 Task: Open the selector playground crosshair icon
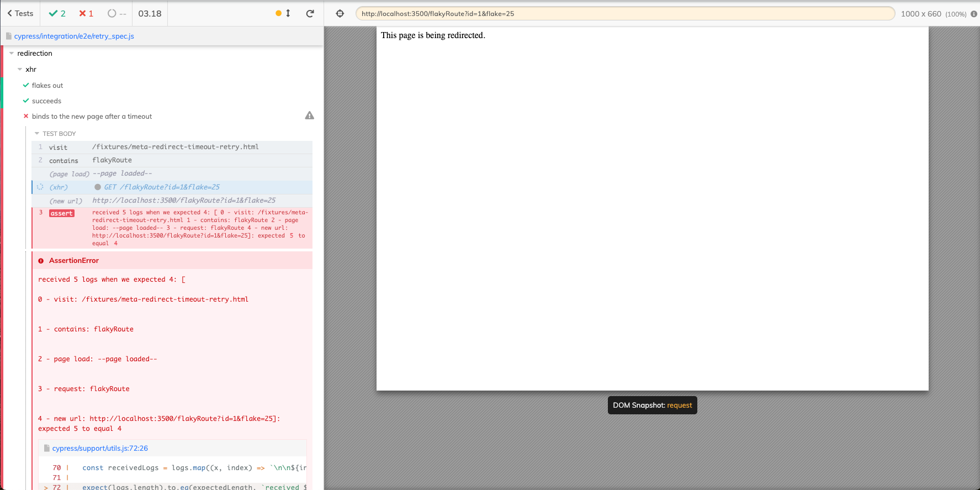pos(340,13)
